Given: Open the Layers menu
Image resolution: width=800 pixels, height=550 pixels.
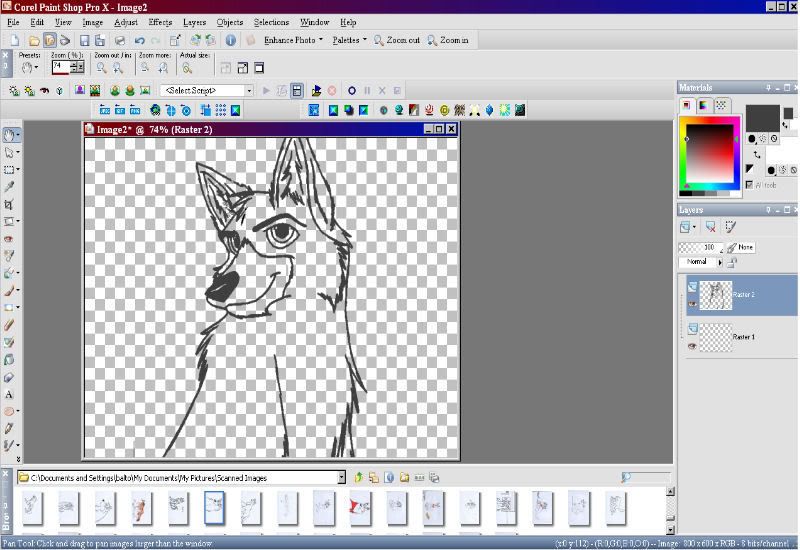Looking at the screenshot, I should 194,22.
